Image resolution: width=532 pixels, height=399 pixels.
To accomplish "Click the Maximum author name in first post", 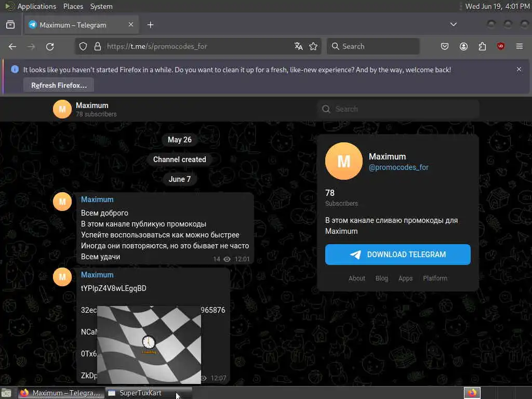I will click(x=97, y=199).
